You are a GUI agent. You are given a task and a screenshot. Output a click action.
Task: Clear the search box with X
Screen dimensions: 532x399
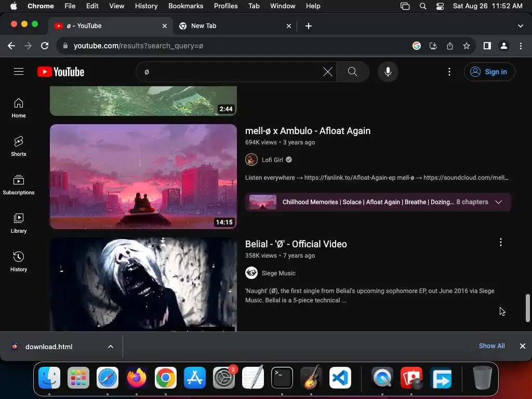tap(327, 72)
